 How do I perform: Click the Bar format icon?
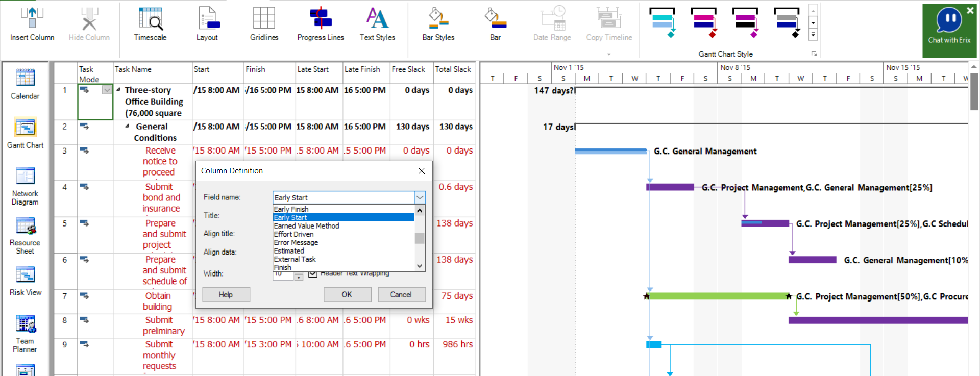(x=495, y=18)
